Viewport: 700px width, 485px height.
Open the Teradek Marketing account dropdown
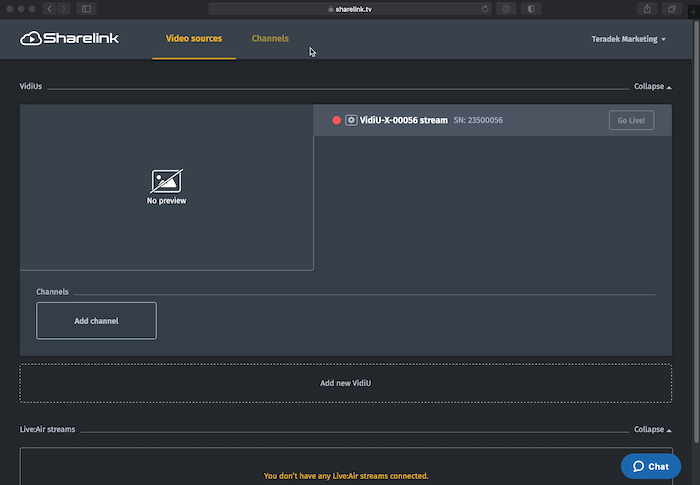click(629, 39)
